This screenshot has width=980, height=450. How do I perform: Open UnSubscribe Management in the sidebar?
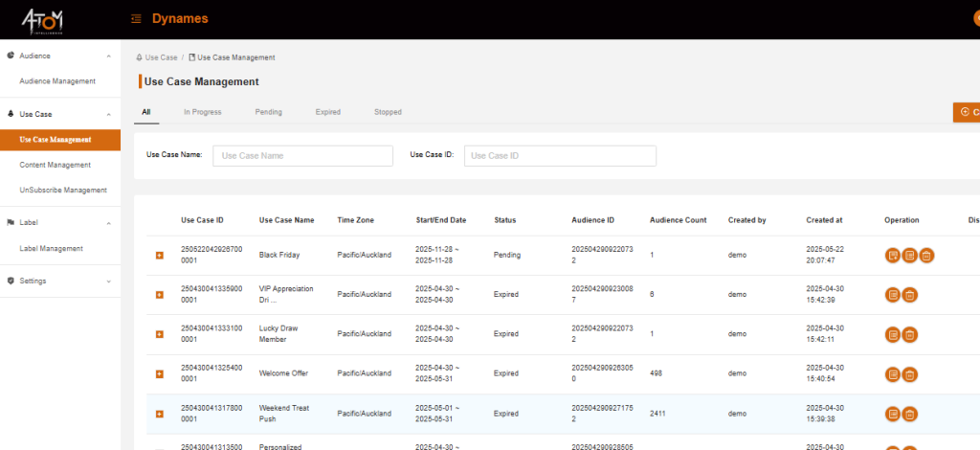point(63,190)
